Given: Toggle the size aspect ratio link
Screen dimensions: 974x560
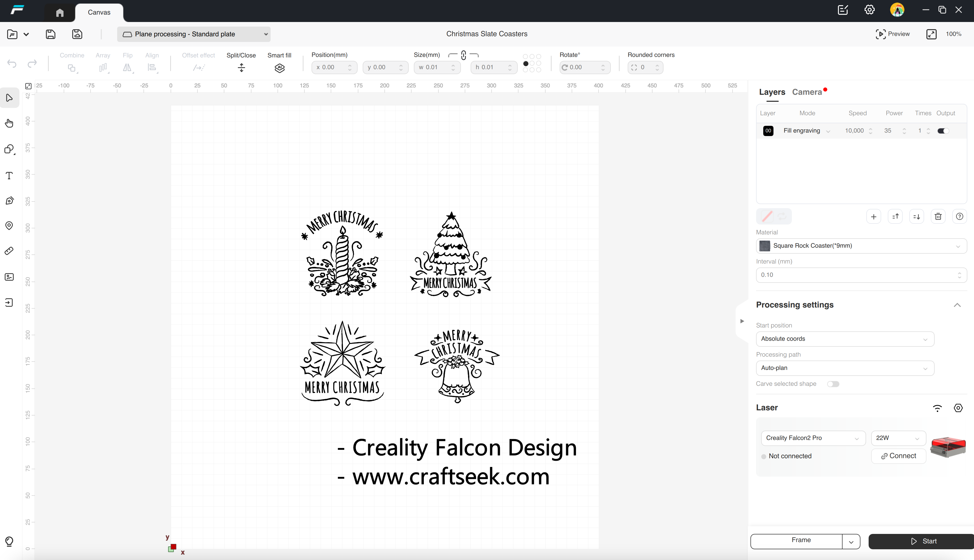Looking at the screenshot, I should 463,55.
